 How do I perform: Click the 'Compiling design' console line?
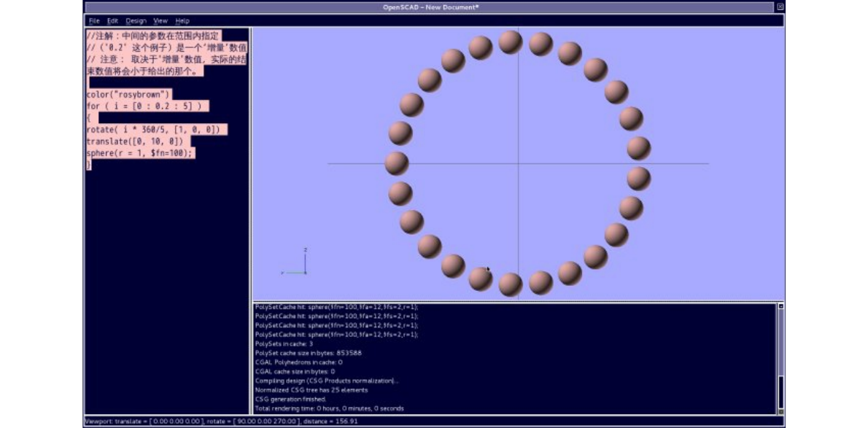point(326,381)
